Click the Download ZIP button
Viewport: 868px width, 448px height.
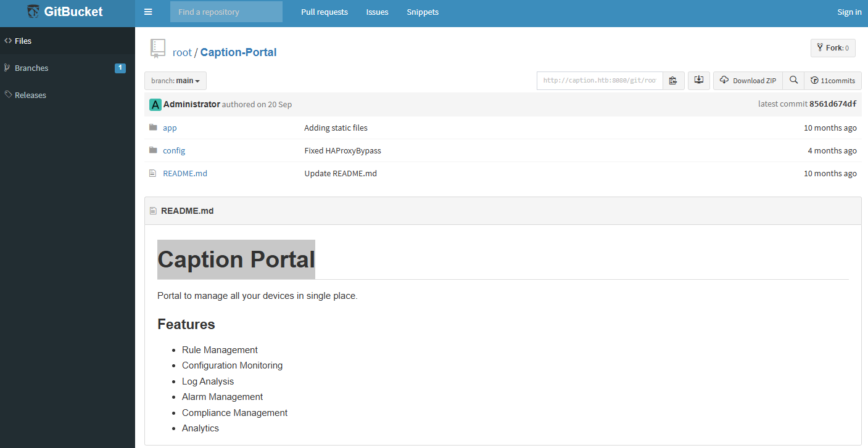click(748, 80)
